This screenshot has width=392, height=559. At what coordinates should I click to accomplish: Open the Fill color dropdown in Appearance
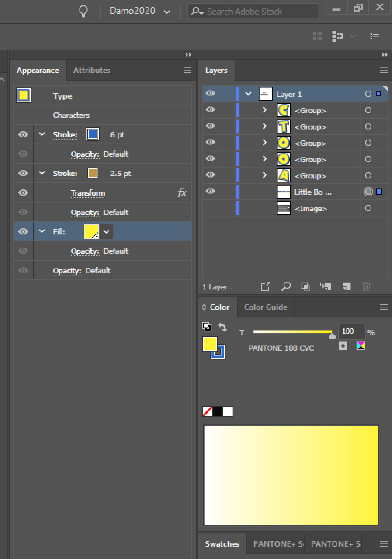point(106,231)
